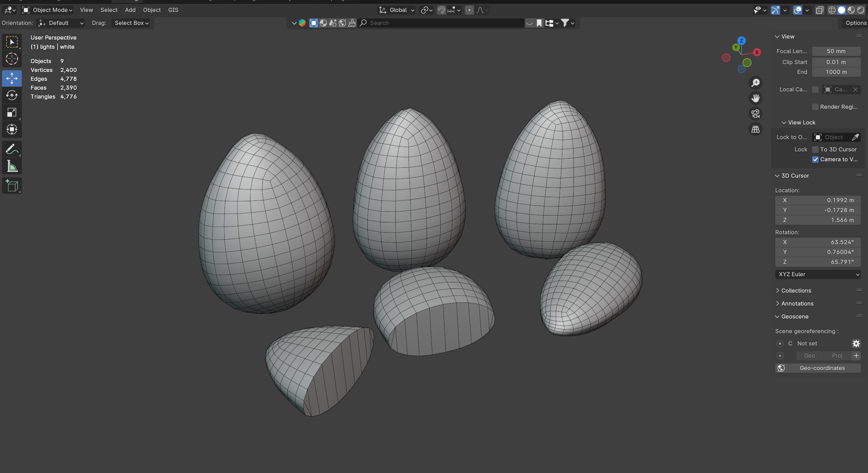Select the Cursor tool in toolbar

(12, 59)
